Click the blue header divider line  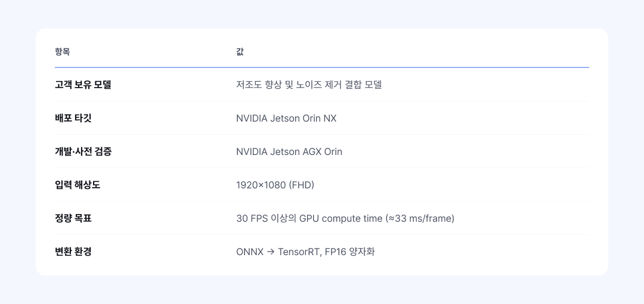(x=322, y=67)
